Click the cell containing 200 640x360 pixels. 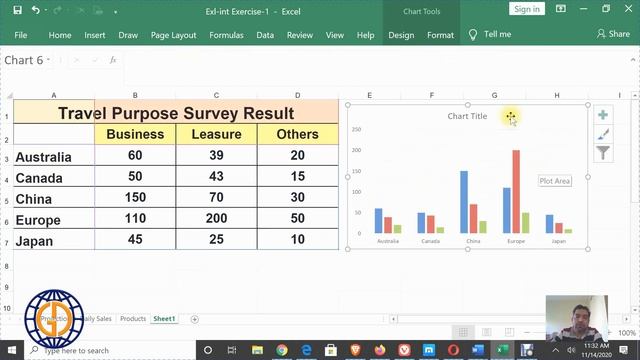[x=216, y=218]
